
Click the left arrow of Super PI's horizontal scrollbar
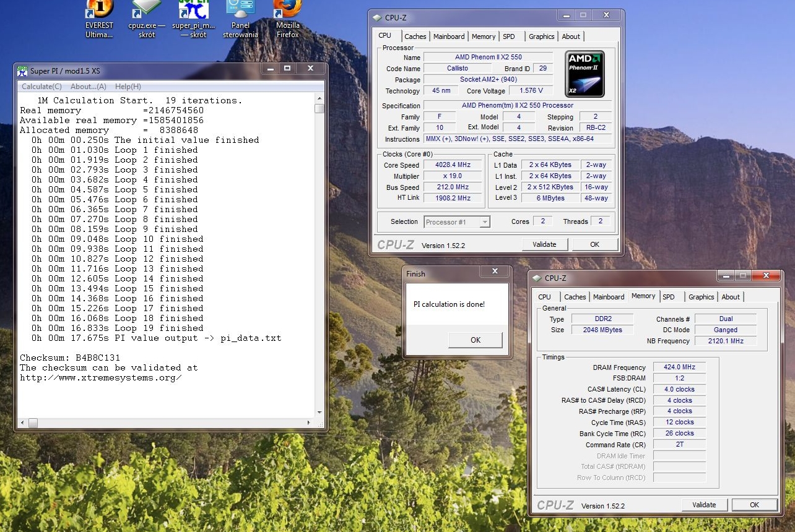(x=23, y=423)
